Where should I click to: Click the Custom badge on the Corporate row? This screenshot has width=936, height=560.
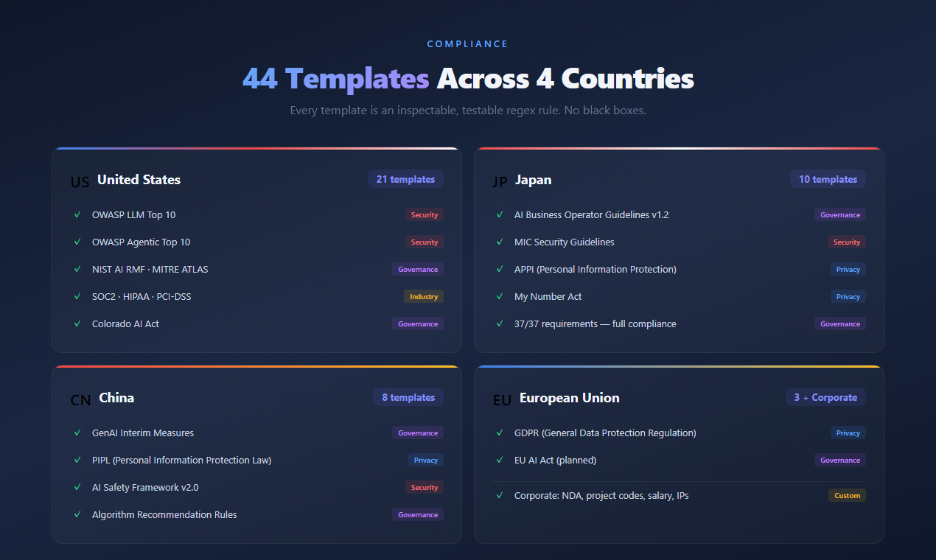point(847,495)
